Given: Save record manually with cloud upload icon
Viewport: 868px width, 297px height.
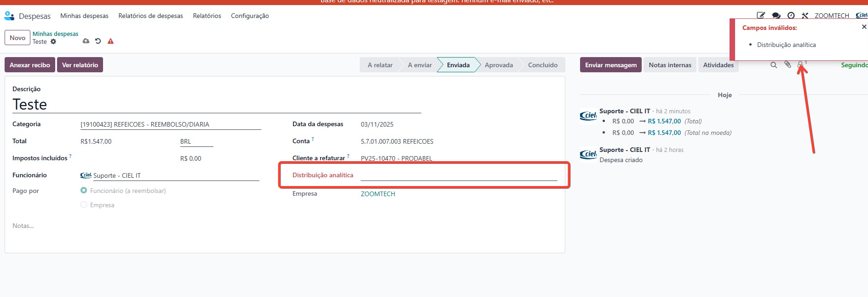Looking at the screenshot, I should pos(86,41).
